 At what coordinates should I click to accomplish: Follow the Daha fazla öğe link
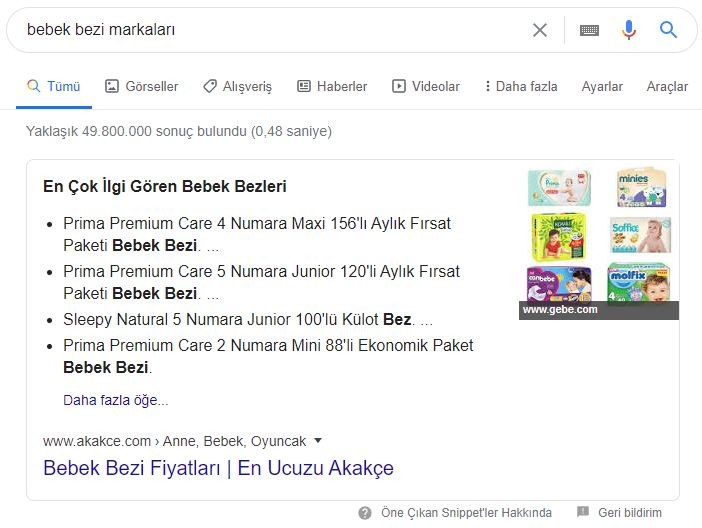(116, 400)
